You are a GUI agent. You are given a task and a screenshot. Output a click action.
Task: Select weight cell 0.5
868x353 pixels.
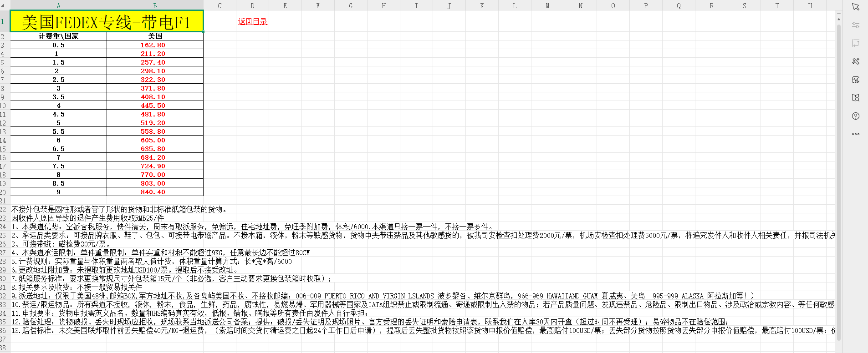tap(58, 45)
